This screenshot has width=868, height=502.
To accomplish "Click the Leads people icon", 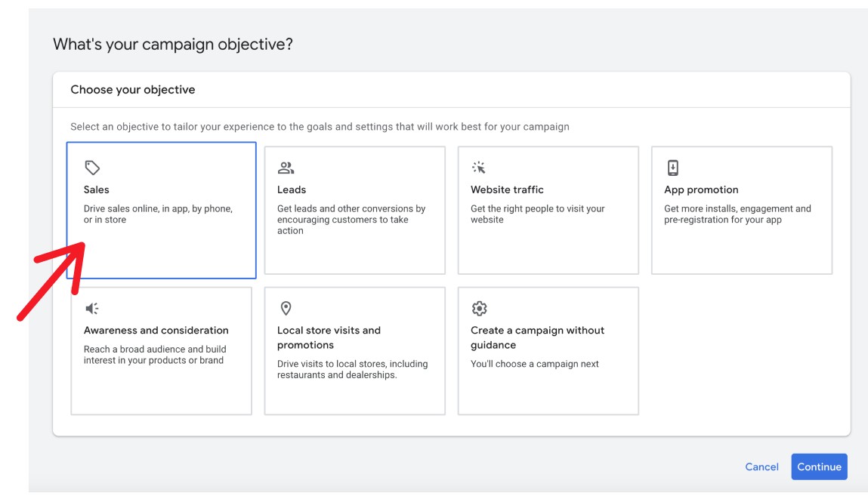I will 286,168.
